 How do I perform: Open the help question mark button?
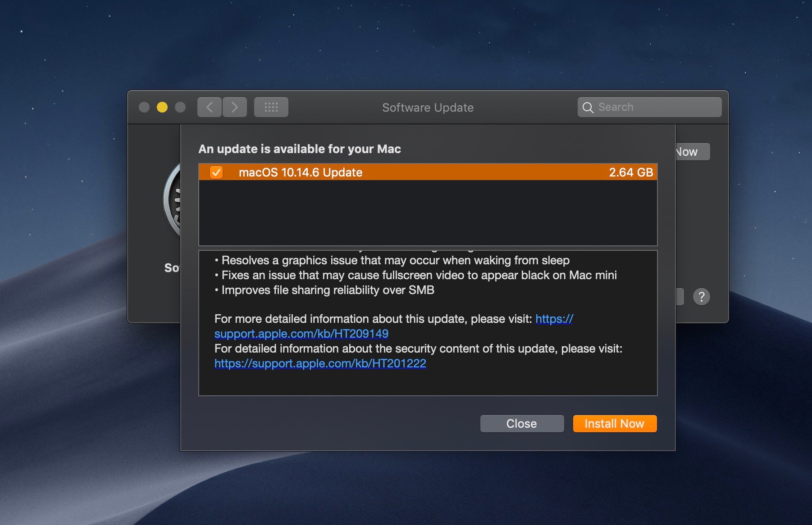[701, 297]
